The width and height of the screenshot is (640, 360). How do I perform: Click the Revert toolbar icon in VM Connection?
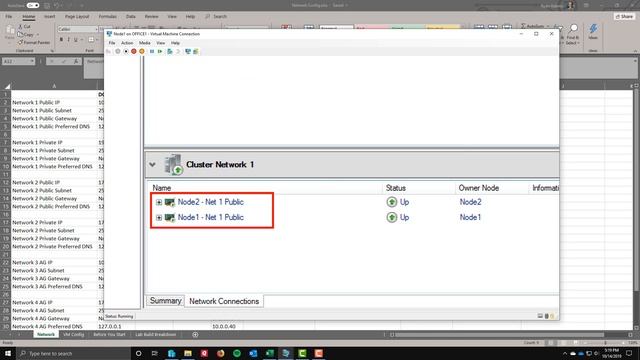pyautogui.click(x=178, y=51)
